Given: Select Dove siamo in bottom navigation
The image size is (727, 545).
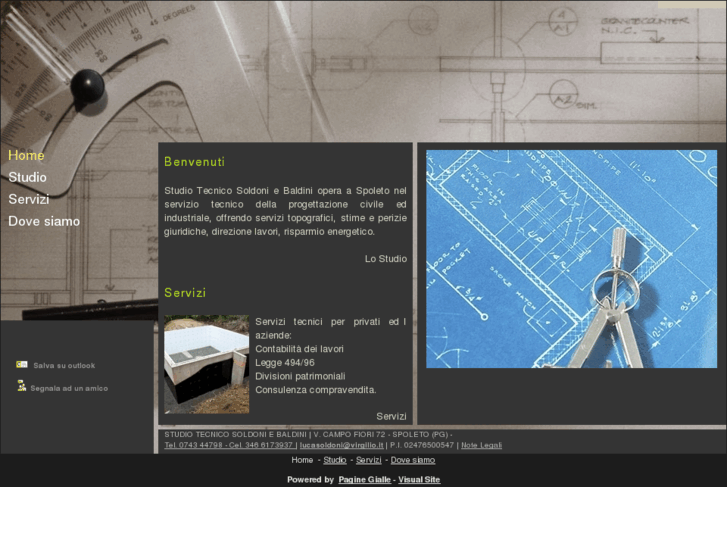Looking at the screenshot, I should tap(413, 460).
